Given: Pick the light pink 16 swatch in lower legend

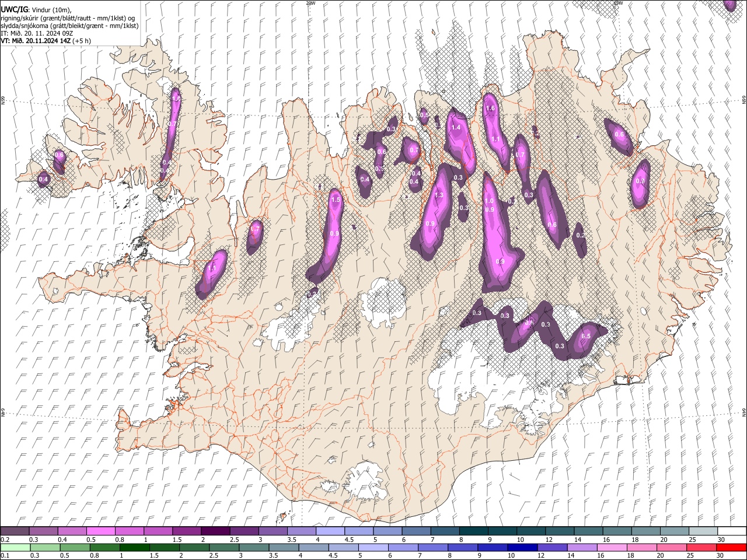Looking at the screenshot, I should tap(611, 547).
